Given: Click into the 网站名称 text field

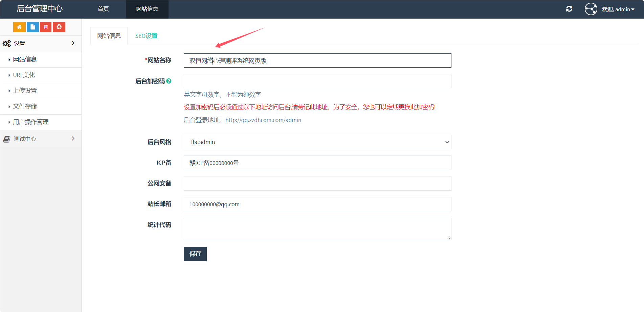Looking at the screenshot, I should tap(317, 61).
